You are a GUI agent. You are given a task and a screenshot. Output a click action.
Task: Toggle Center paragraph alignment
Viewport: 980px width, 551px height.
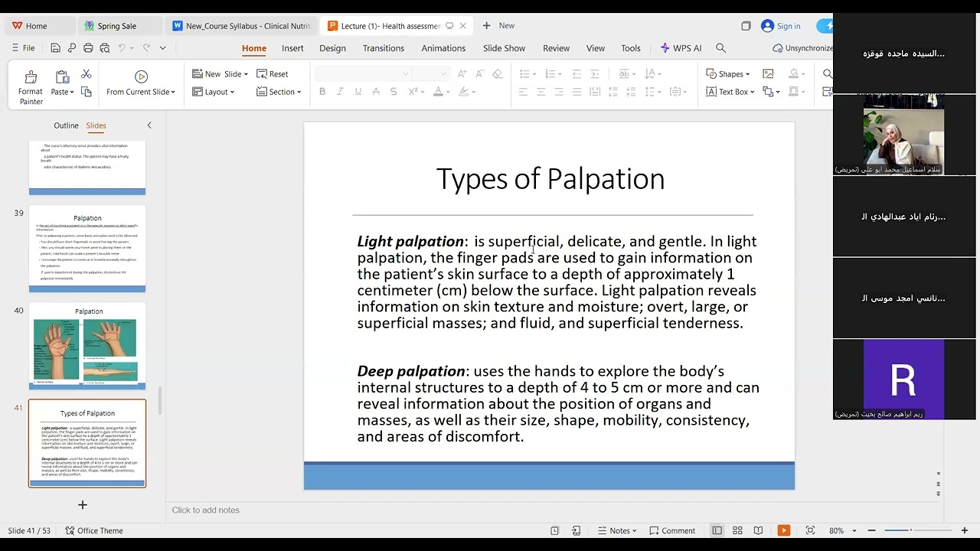click(541, 92)
